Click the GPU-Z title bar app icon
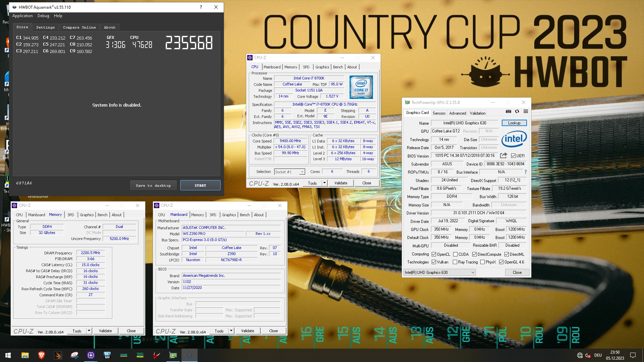Viewport: 644px width, 362px height. (407, 103)
